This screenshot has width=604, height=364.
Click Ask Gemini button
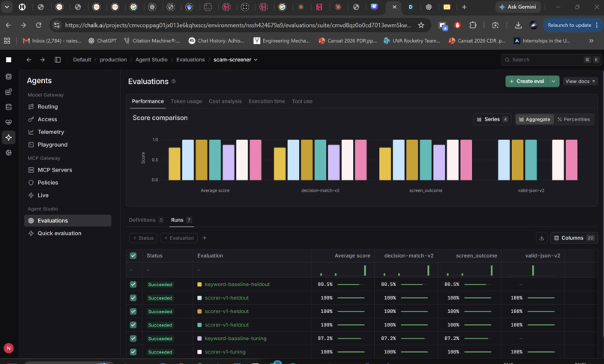517,7
